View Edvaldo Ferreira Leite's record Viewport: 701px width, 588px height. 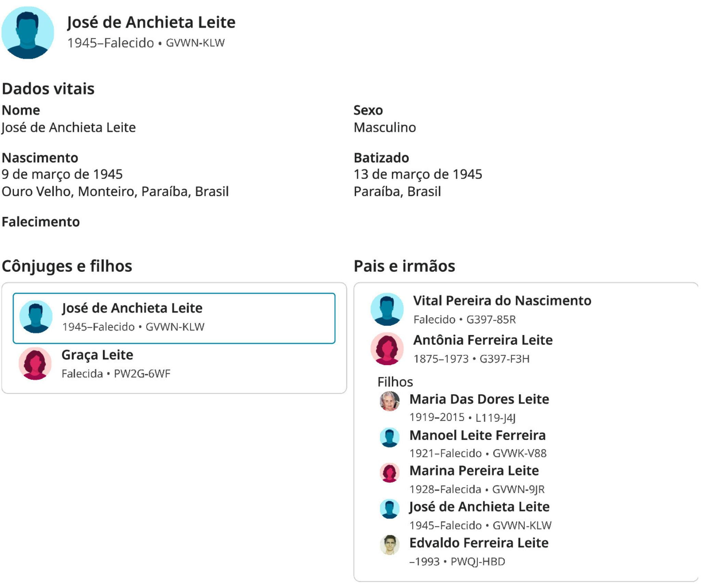pyautogui.click(x=479, y=543)
